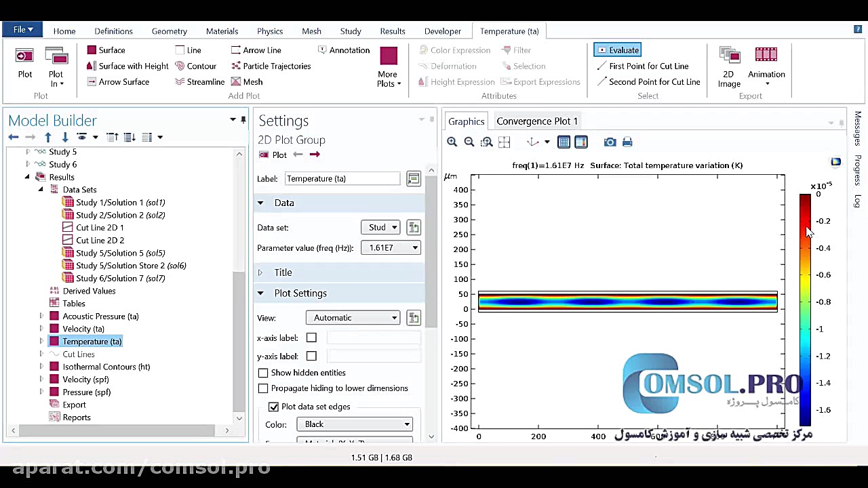
Task: Go back in Model Builder with left arrow
Action: pyautogui.click(x=14, y=137)
